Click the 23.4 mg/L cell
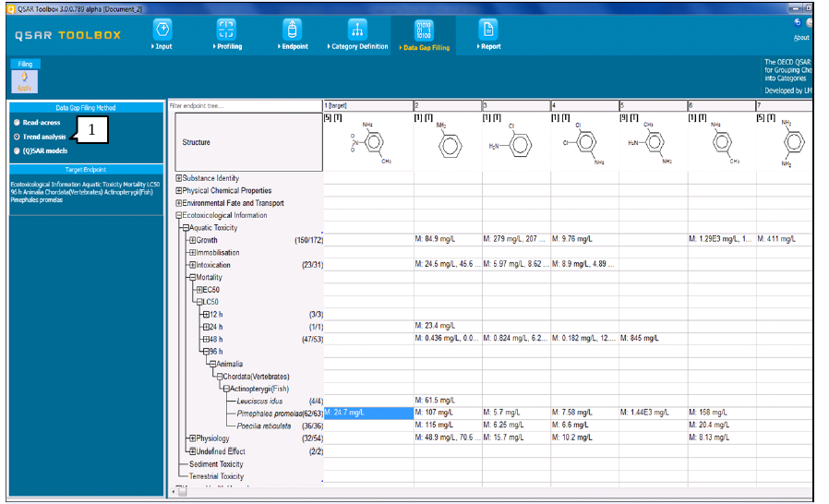Image resolution: width=829 pixels, height=504 pixels. 448,326
